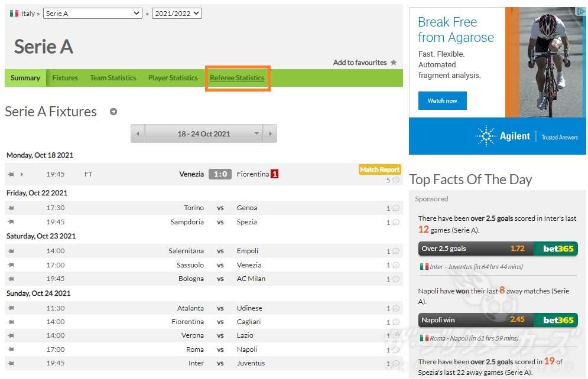Pin the Verona vs Lazio match
Viewport: 588px width, 379px height.
(x=11, y=335)
